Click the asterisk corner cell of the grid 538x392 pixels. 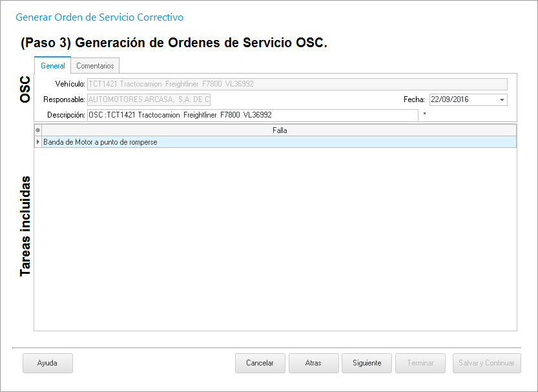tap(37, 130)
